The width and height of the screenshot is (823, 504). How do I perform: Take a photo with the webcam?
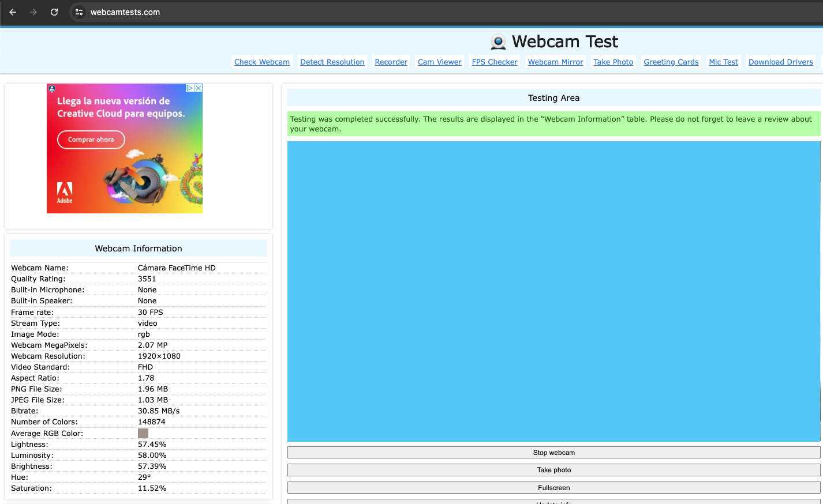(x=553, y=469)
